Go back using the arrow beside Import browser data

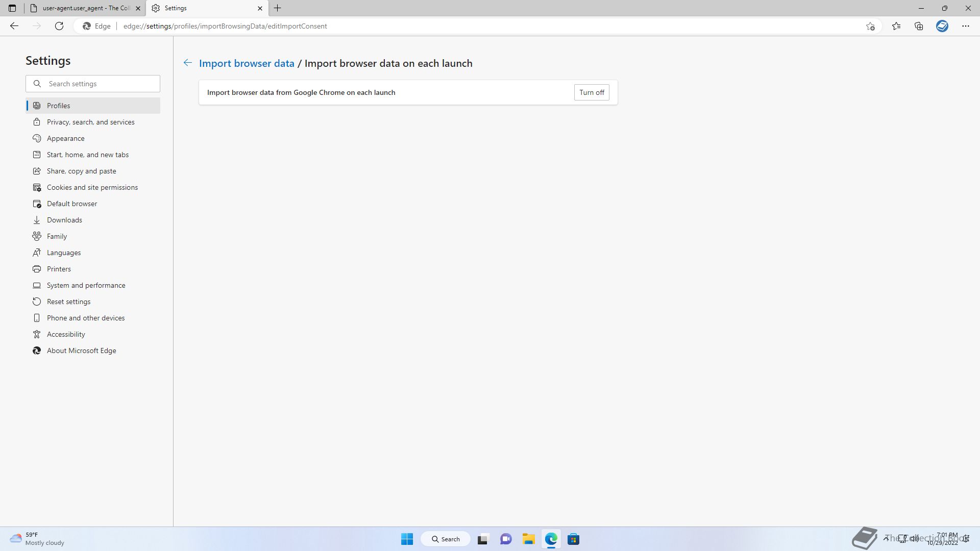tap(188, 63)
